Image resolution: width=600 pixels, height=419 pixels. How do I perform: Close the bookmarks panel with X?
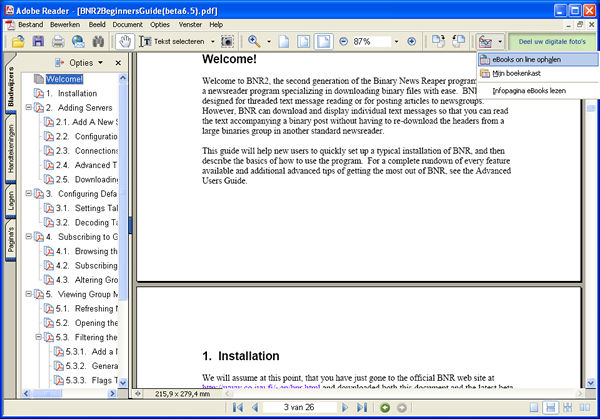[118, 62]
